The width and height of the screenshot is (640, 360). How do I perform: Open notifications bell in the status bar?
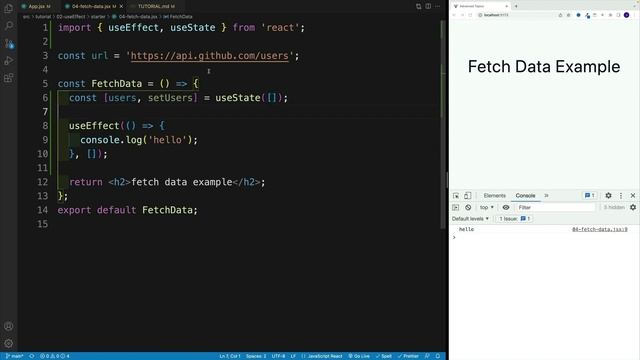(438, 356)
